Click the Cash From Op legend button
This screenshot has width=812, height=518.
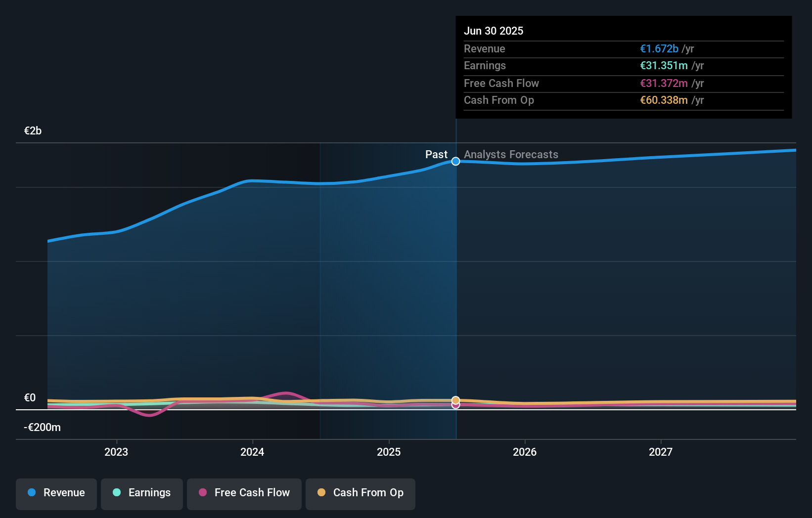[360, 494]
